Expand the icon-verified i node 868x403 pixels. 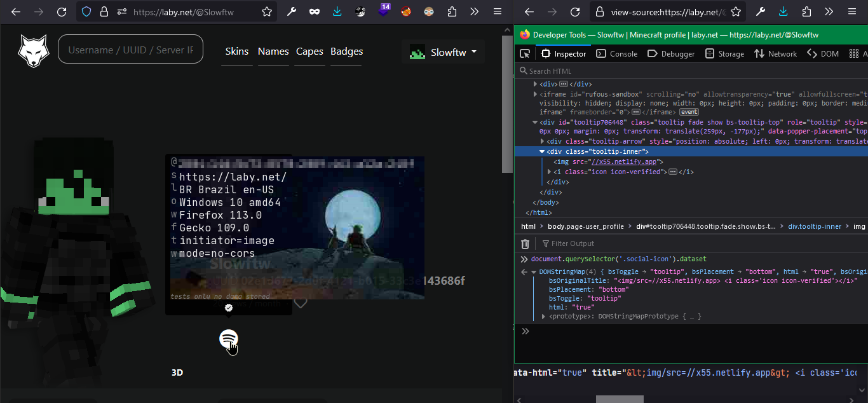[549, 172]
